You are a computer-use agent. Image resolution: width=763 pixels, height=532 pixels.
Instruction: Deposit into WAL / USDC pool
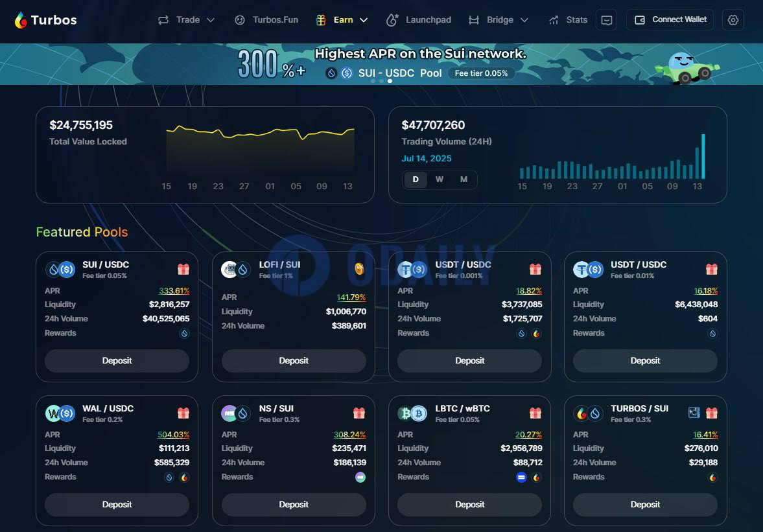(x=117, y=505)
